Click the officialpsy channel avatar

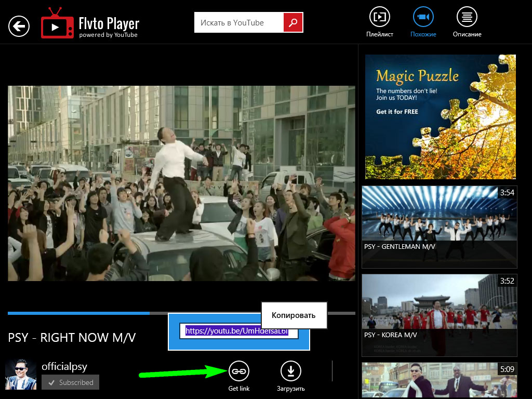(21, 375)
